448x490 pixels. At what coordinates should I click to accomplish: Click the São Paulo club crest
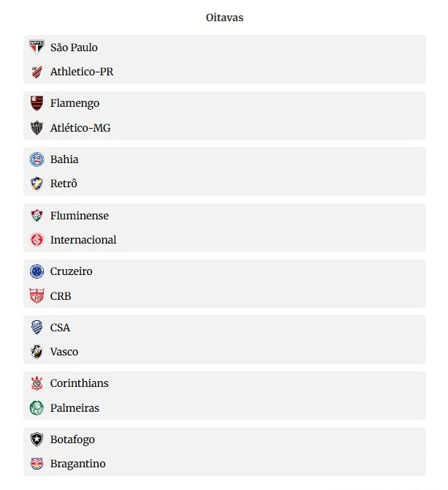click(x=37, y=48)
